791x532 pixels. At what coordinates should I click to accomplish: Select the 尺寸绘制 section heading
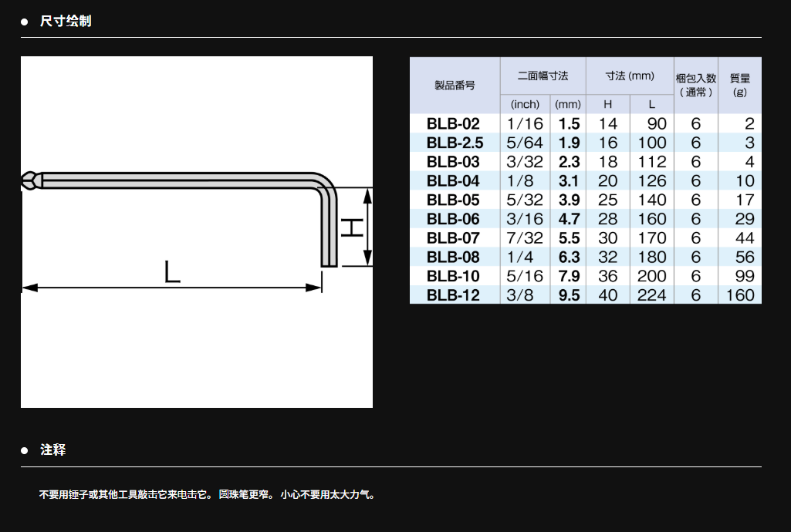pos(66,21)
